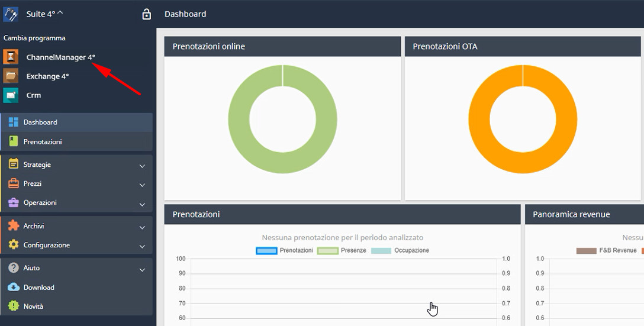Click the Archivi puzzle piece icon
Image resolution: width=644 pixels, height=326 pixels.
coord(14,225)
